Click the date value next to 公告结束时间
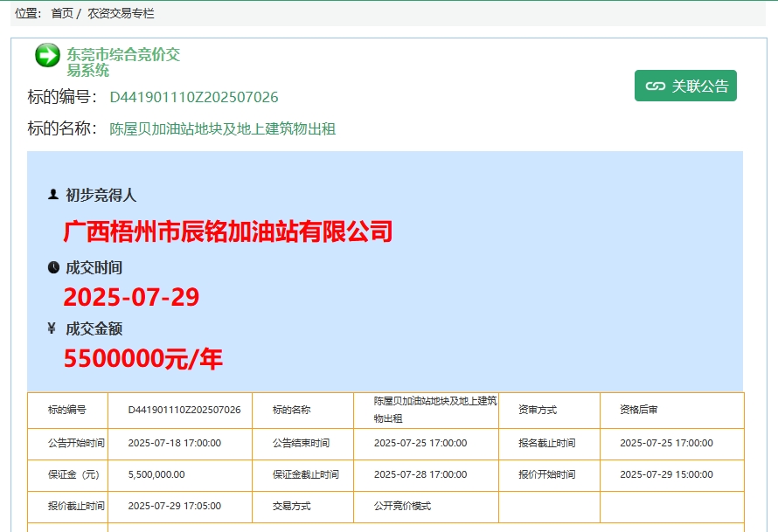The height and width of the screenshot is (532, 778). pos(420,443)
